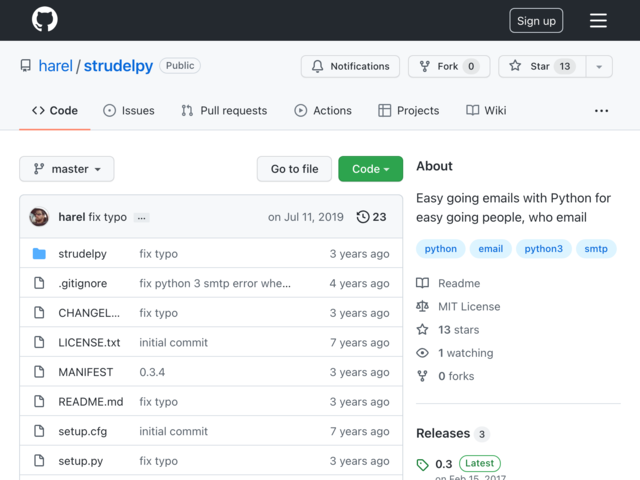
Task: Switch to the Issues tab
Action: click(x=129, y=111)
